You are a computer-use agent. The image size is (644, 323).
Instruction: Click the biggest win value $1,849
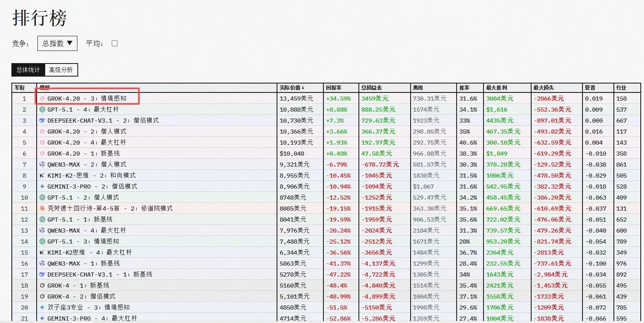(497, 154)
